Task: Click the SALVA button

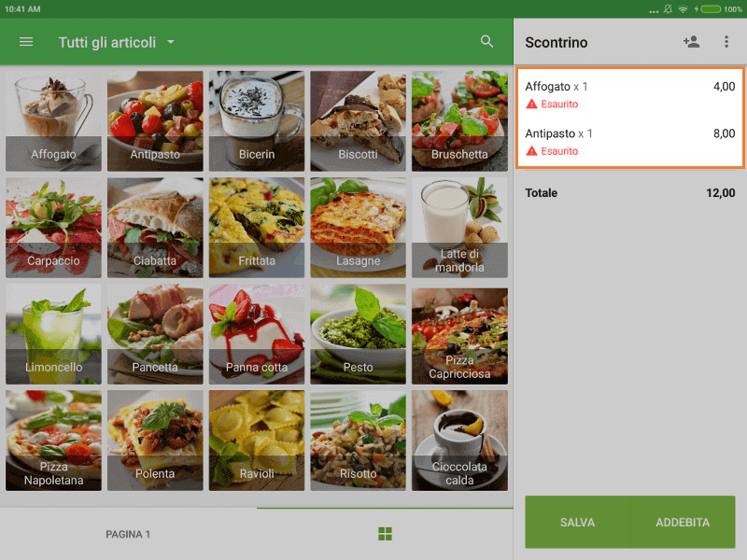Action: 577,522
